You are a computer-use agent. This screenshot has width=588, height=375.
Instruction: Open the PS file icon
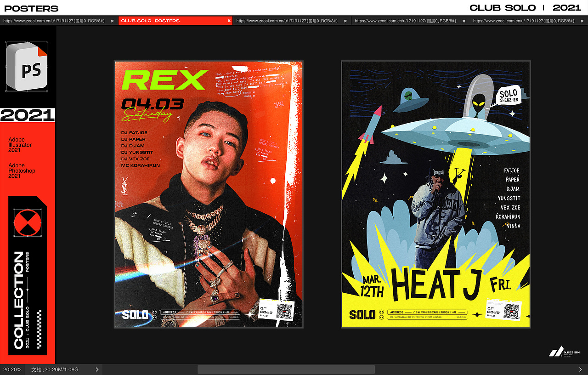click(27, 66)
